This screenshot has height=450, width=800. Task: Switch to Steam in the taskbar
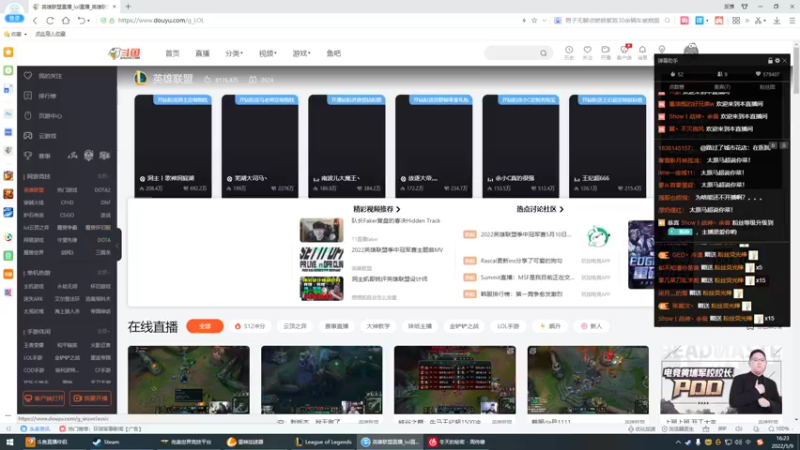point(106,442)
